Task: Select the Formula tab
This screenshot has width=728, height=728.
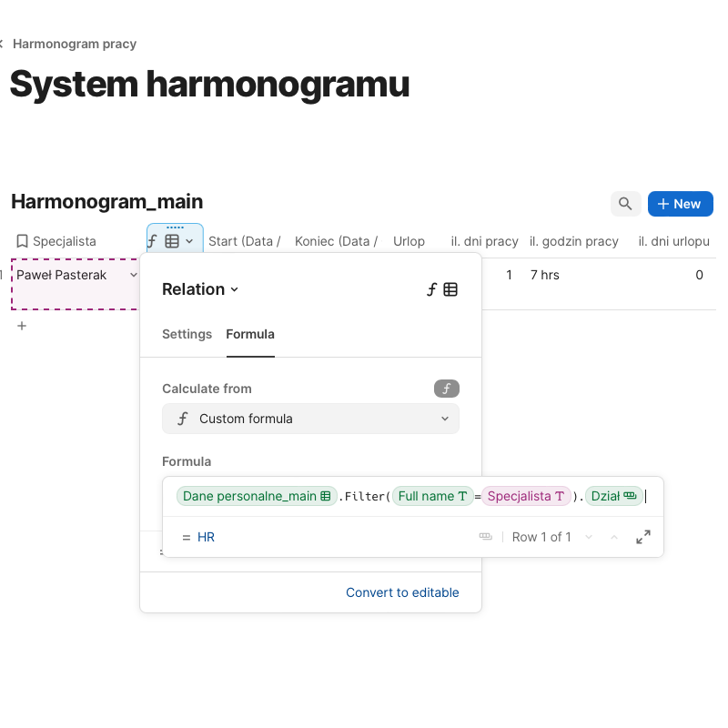Action: 250,334
